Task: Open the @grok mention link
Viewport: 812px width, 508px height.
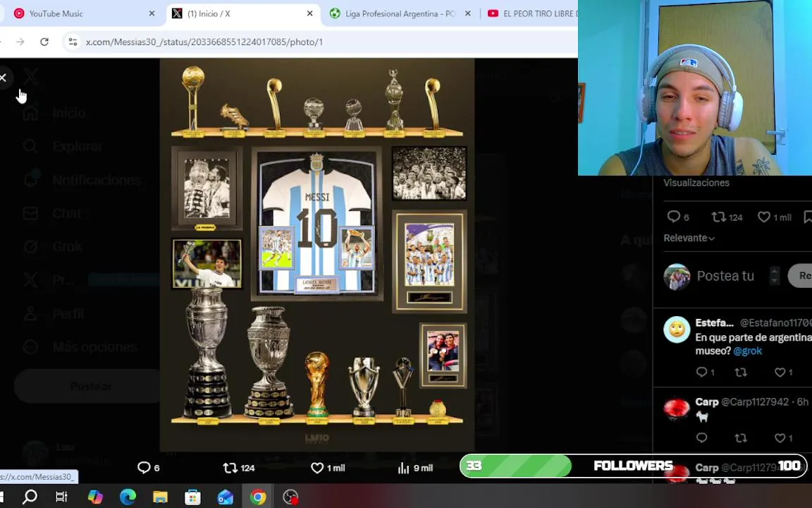Action: click(x=747, y=351)
